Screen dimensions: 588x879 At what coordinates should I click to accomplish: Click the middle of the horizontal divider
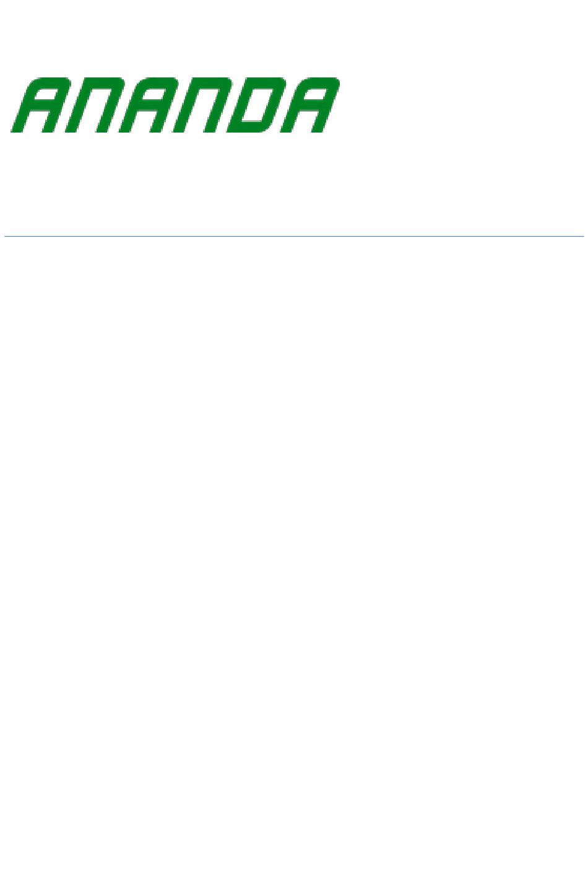(x=294, y=236)
